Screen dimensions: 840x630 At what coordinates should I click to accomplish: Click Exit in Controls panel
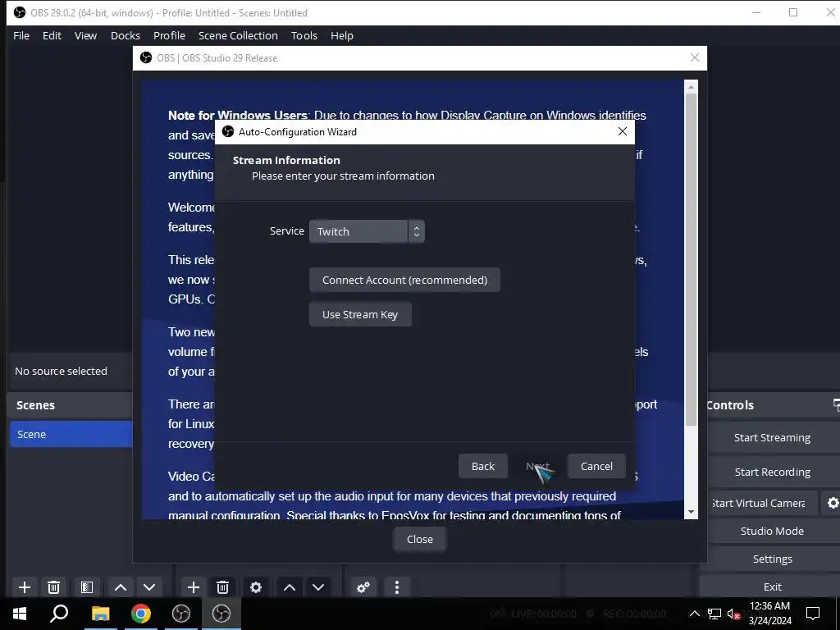point(772,587)
